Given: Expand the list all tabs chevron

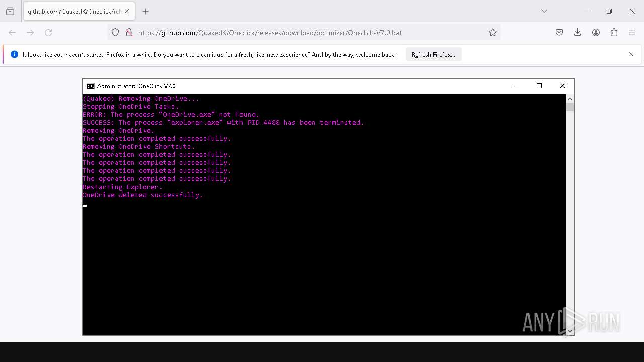Looking at the screenshot, I should coord(544,11).
